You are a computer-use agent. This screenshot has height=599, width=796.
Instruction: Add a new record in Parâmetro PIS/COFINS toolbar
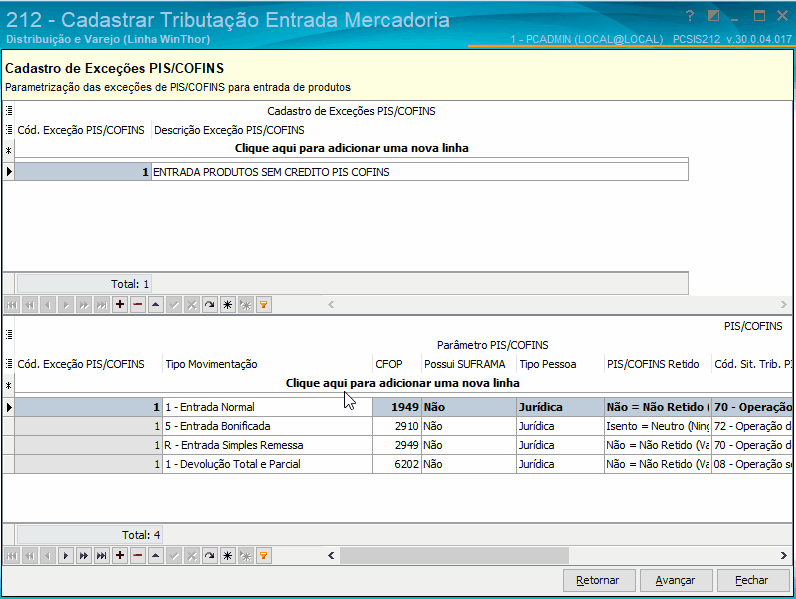(120, 555)
